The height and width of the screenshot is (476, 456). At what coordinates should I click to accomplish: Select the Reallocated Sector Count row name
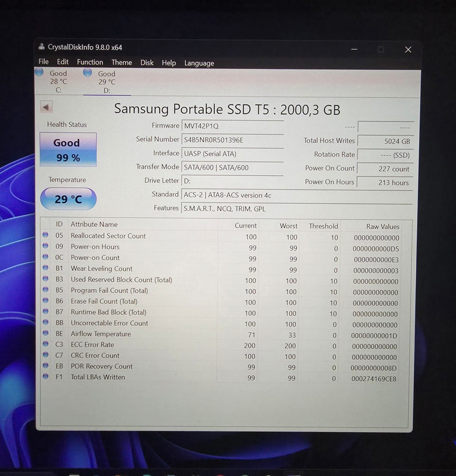(108, 236)
